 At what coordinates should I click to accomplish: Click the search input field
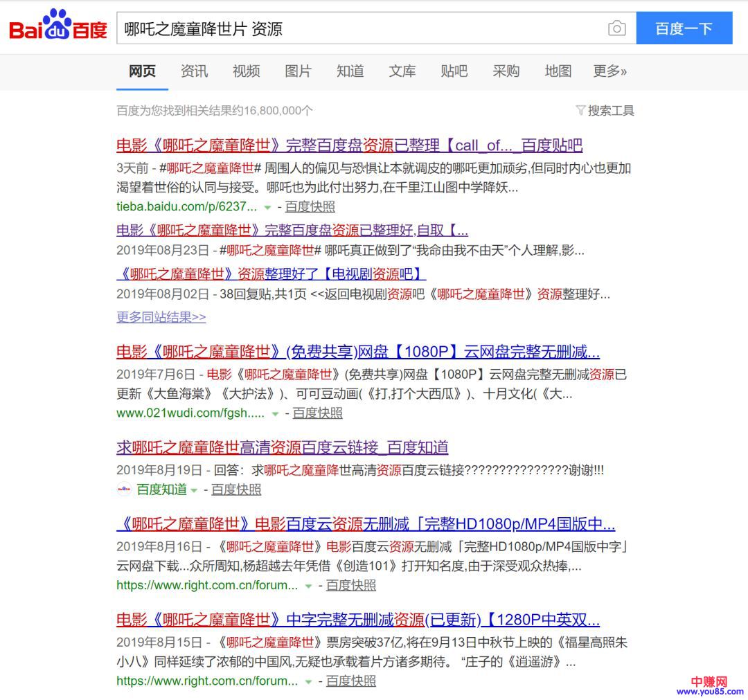click(x=360, y=28)
